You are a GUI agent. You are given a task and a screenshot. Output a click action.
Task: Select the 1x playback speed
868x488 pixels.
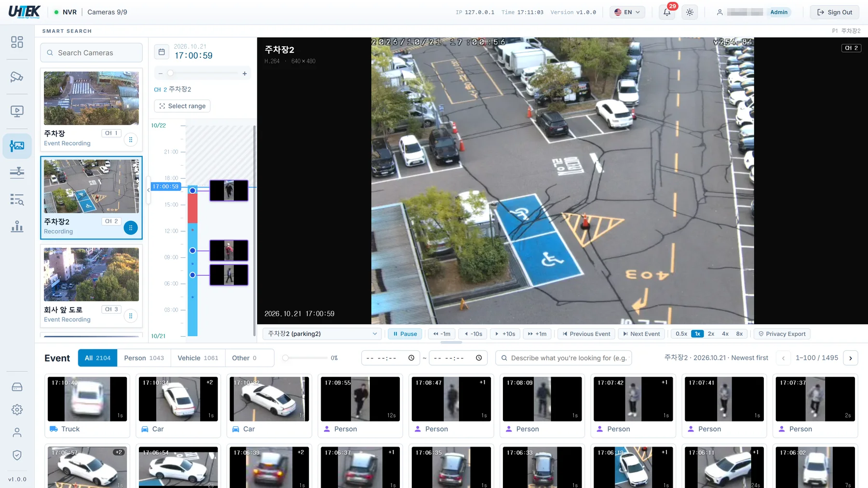tap(697, 334)
